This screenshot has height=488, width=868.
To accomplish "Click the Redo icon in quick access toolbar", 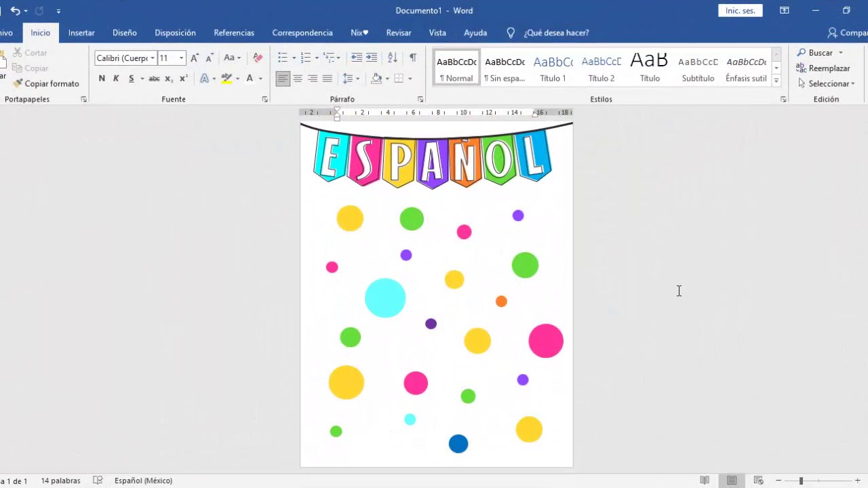I will tap(39, 11).
